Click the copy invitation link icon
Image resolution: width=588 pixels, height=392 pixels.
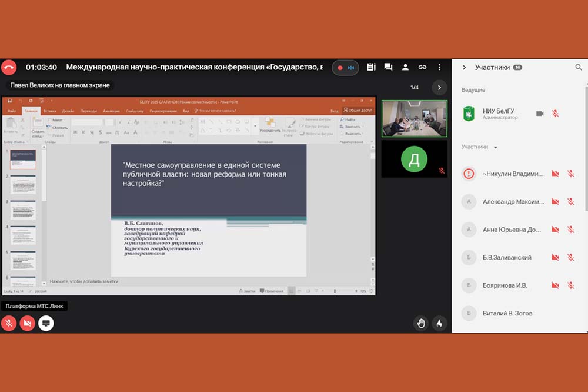tap(422, 67)
